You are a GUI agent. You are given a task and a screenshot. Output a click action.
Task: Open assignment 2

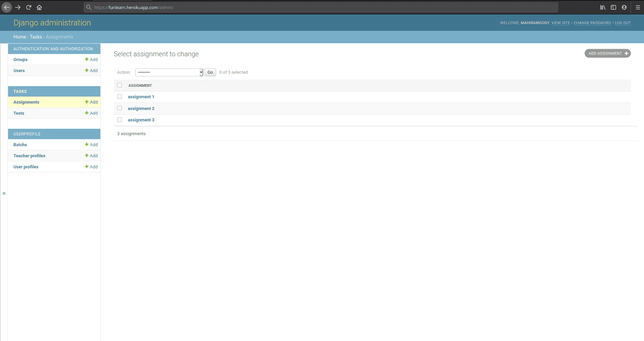[141, 108]
